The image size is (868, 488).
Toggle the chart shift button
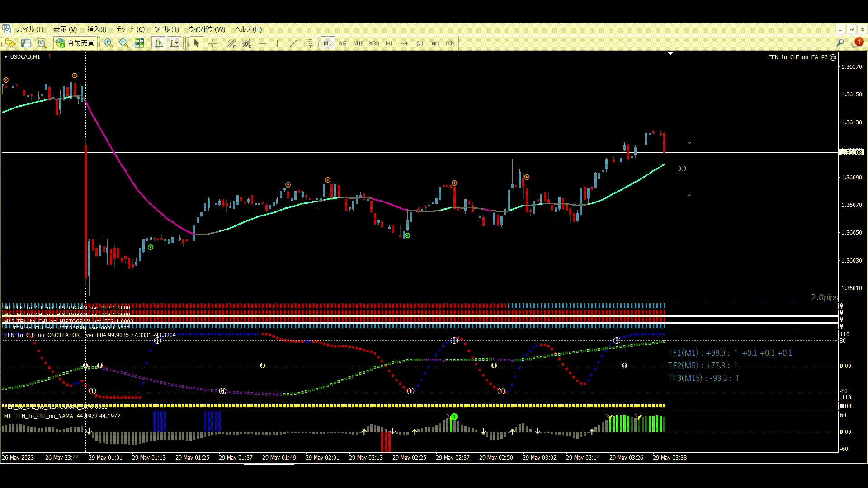[174, 43]
